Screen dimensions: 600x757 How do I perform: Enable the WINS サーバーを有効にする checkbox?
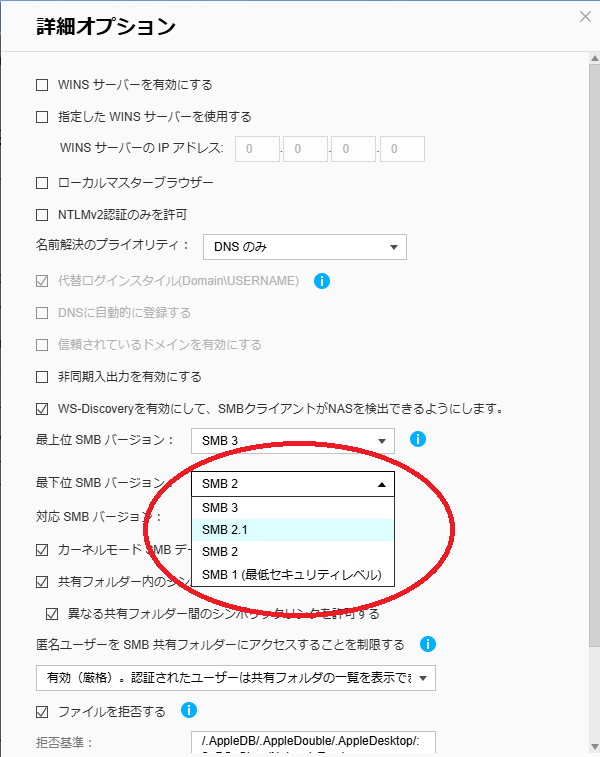click(x=42, y=85)
